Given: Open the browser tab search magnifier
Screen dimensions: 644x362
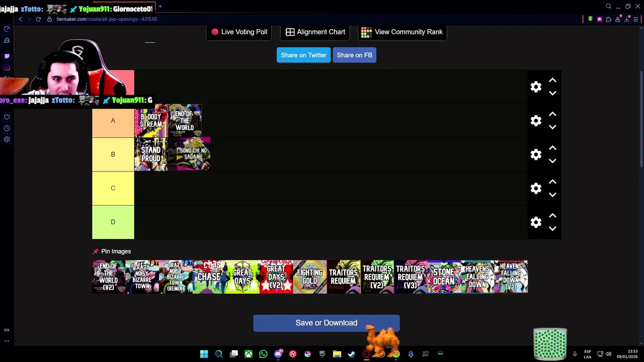Looking at the screenshot, I should tap(608, 7).
